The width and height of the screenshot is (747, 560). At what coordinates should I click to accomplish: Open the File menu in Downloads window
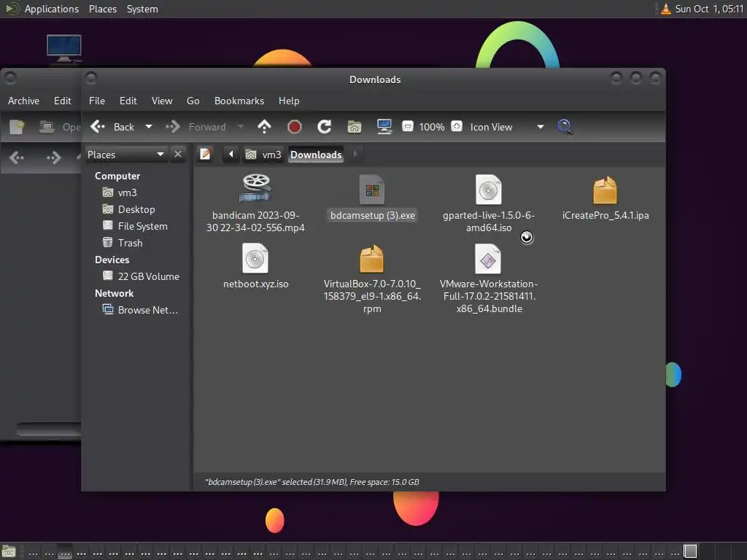tap(97, 101)
